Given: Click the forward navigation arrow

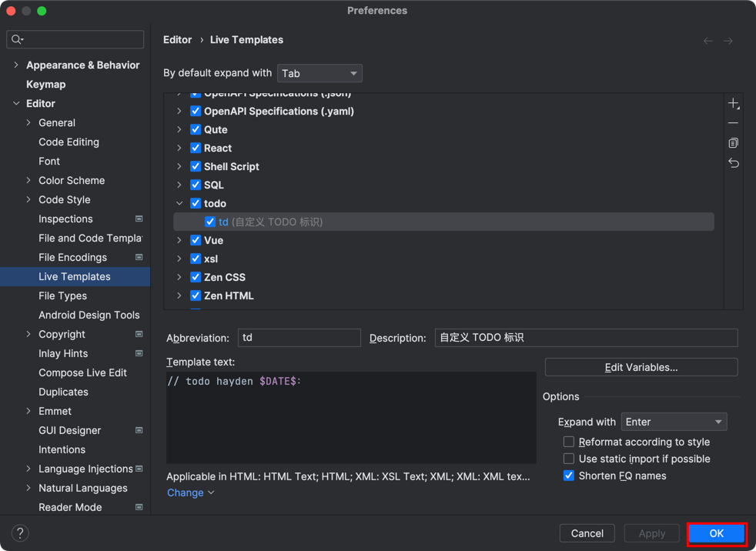Looking at the screenshot, I should 728,41.
